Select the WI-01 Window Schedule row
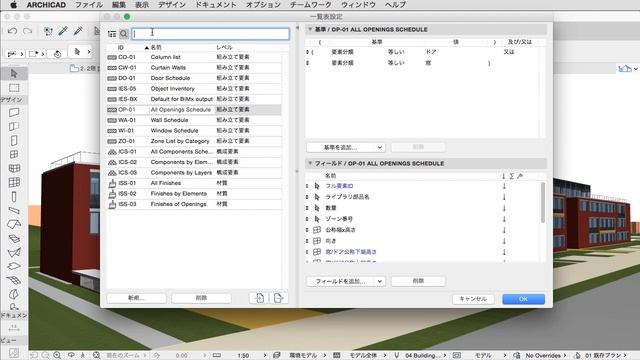Image resolution: width=640 pixels, height=360 pixels. [x=194, y=131]
